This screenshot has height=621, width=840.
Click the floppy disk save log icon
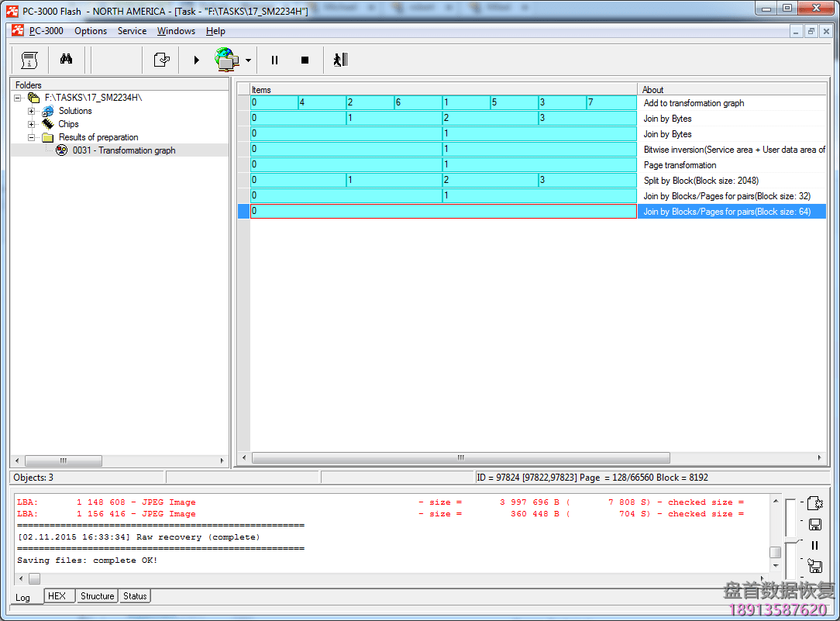[814, 525]
